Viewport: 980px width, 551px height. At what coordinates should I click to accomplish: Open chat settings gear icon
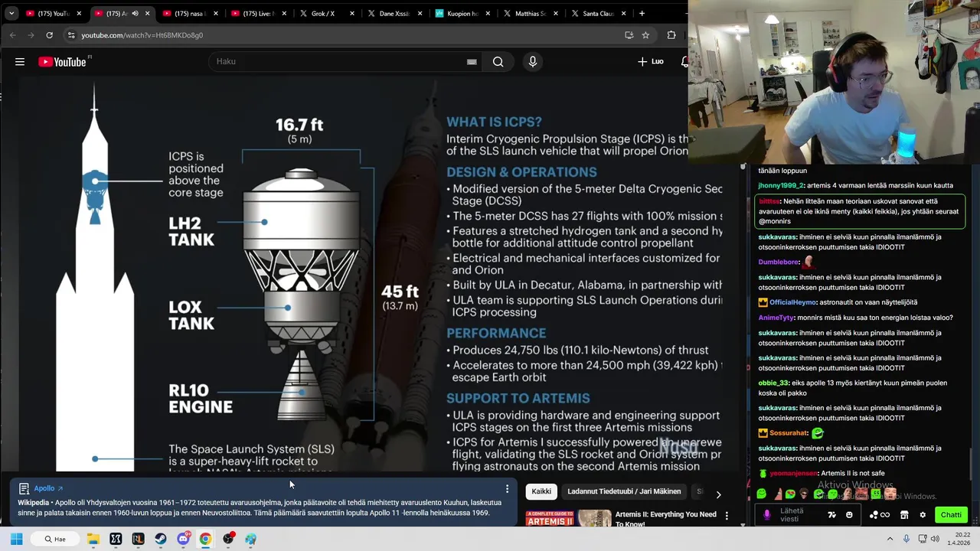pyautogui.click(x=923, y=515)
